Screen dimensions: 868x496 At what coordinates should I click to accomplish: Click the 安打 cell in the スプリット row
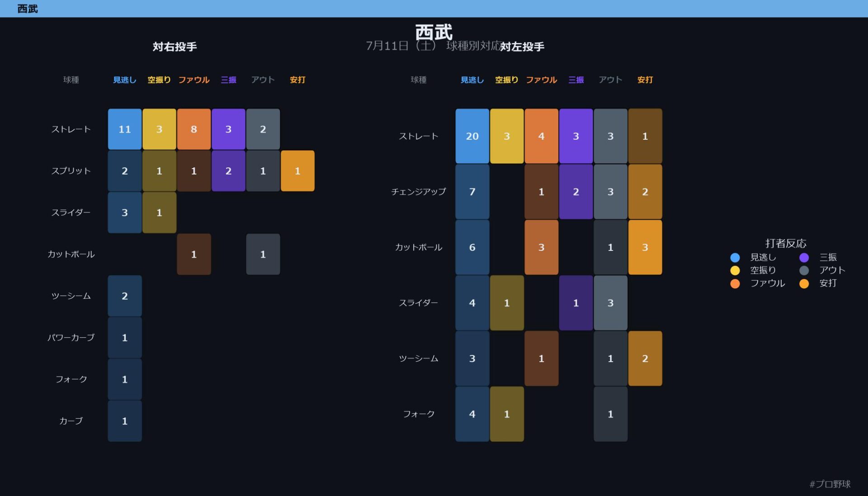click(x=297, y=171)
